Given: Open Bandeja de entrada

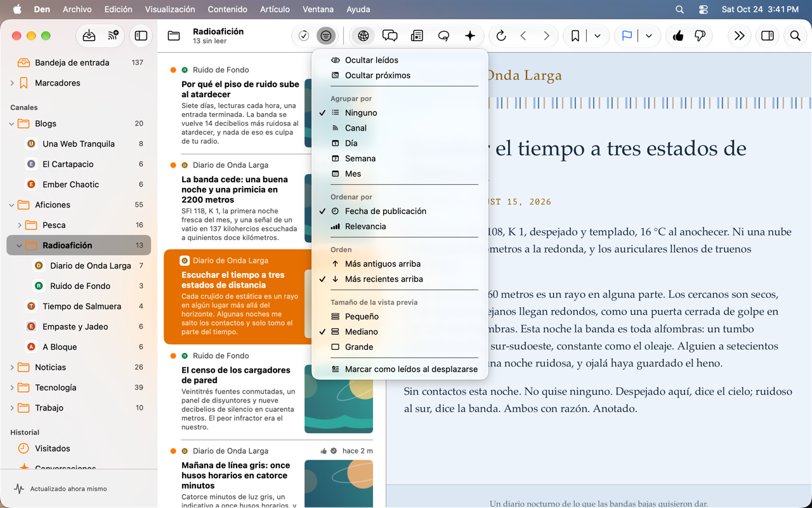Looking at the screenshot, I should pyautogui.click(x=79, y=63).
